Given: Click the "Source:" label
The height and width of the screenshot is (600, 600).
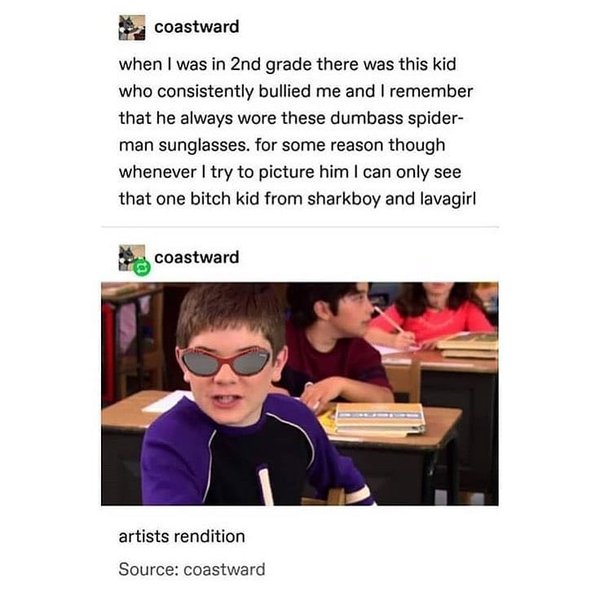Looking at the screenshot, I should (148, 569).
